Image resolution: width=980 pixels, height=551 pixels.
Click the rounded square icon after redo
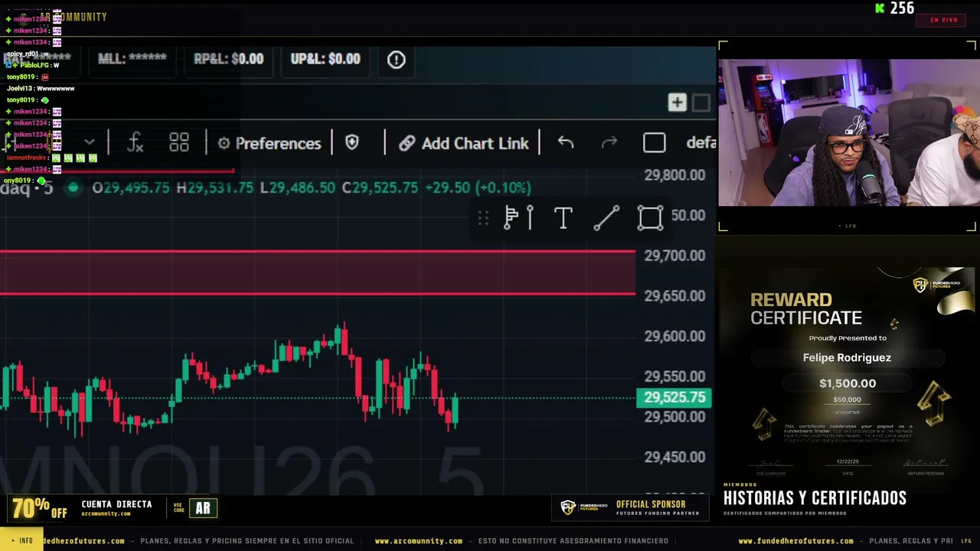(654, 143)
